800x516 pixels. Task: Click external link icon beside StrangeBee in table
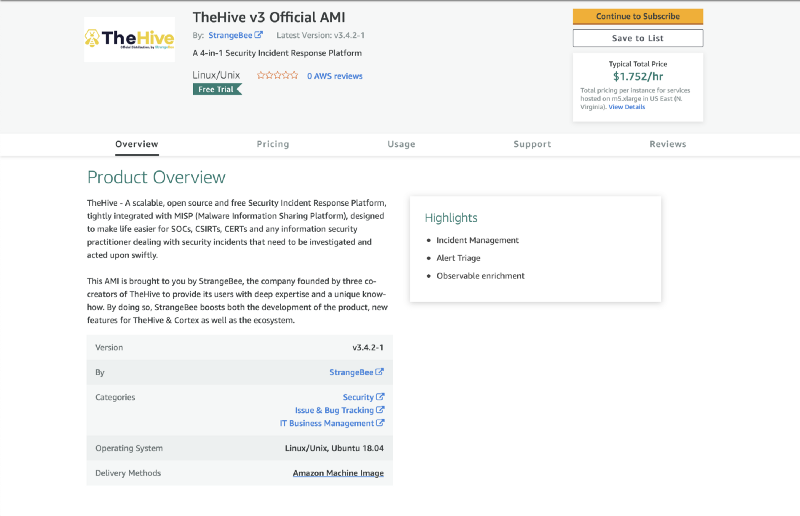click(x=380, y=372)
